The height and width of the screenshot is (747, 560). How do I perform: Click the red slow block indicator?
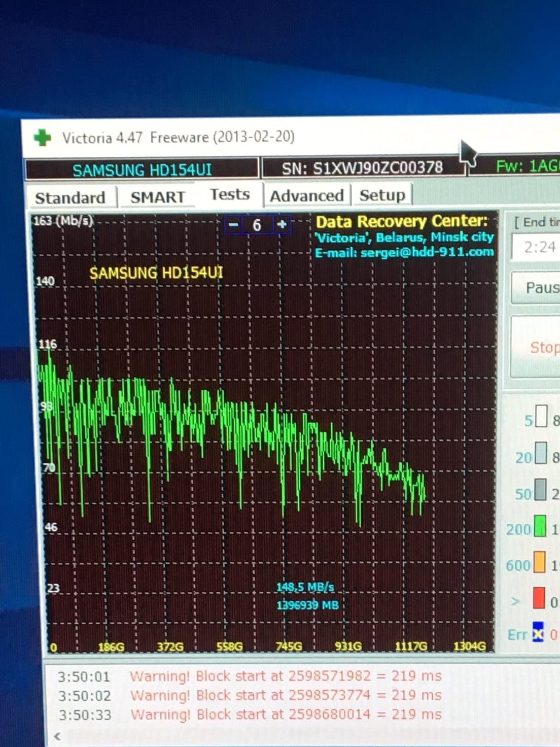(539, 598)
